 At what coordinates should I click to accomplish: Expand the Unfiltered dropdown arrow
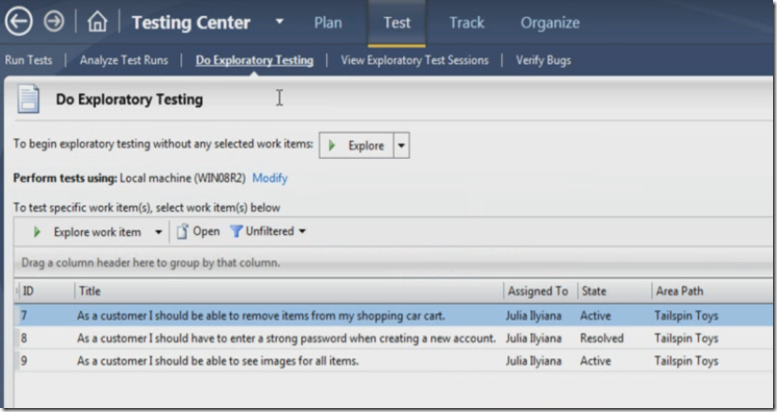(x=302, y=231)
